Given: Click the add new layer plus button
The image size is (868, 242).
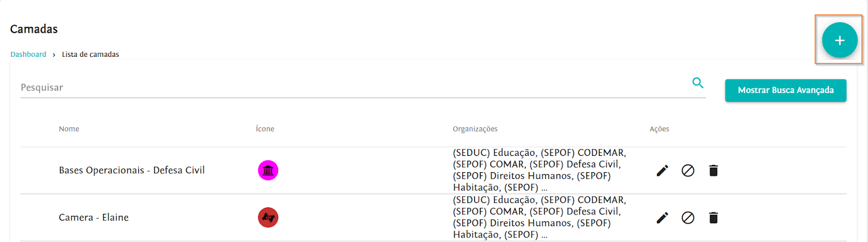Looking at the screenshot, I should (839, 40).
